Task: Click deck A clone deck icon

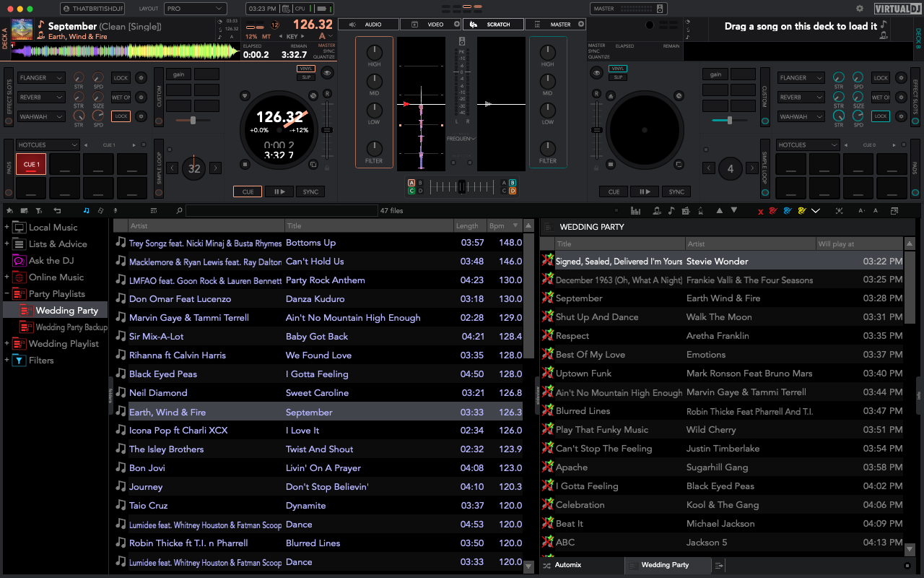Action: (313, 164)
